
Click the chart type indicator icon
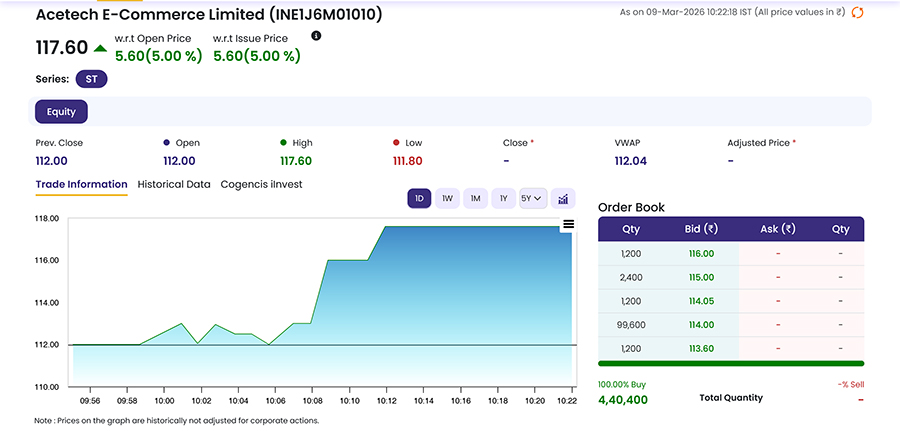coord(563,199)
